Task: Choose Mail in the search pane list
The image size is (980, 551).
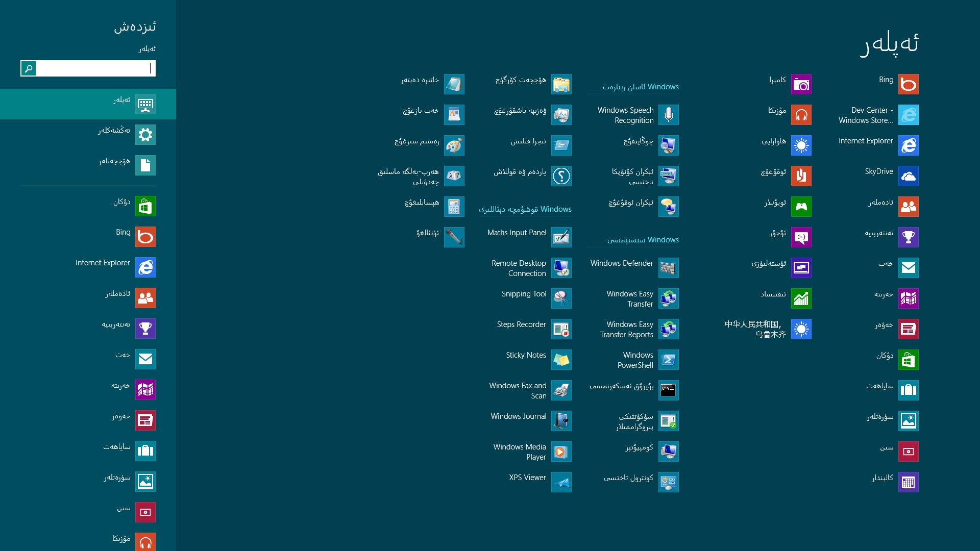Action: (88, 359)
